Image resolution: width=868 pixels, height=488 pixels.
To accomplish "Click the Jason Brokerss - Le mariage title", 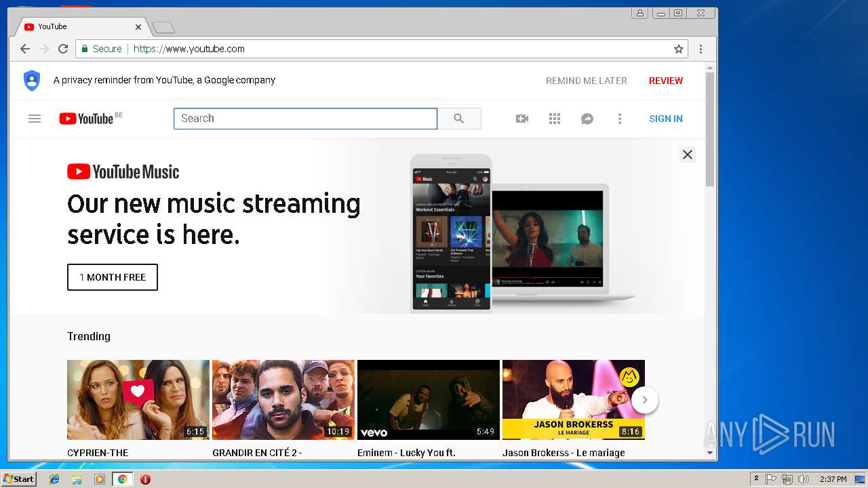I will 564,453.
